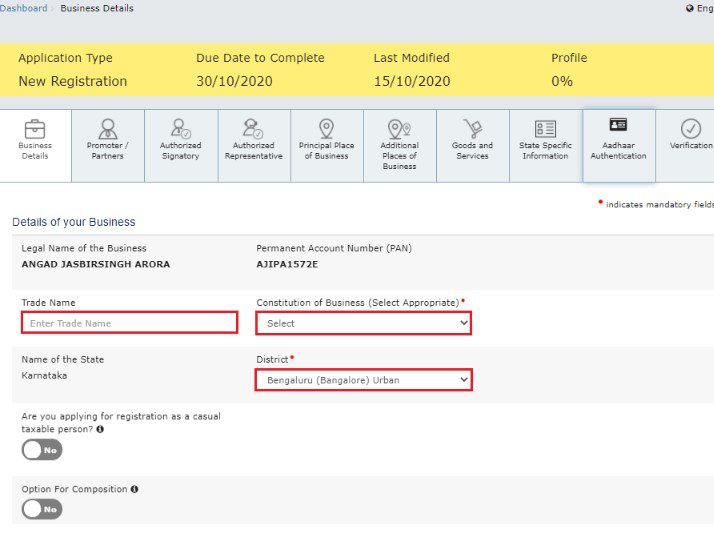The width and height of the screenshot is (714, 546).
Task: Click the Business Details breadcrumb text
Action: click(97, 8)
